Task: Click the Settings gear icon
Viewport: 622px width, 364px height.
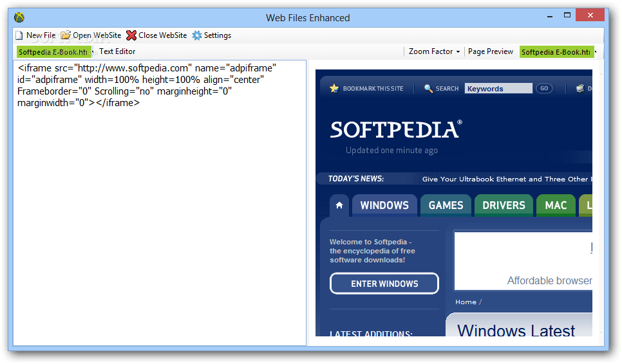Action: (197, 35)
